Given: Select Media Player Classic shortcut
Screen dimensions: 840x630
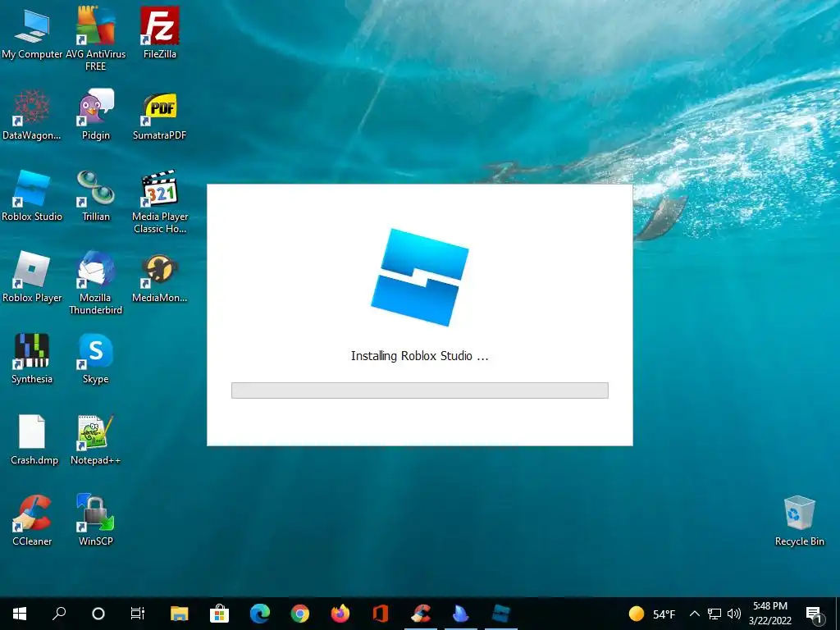Looking at the screenshot, I should [x=160, y=202].
